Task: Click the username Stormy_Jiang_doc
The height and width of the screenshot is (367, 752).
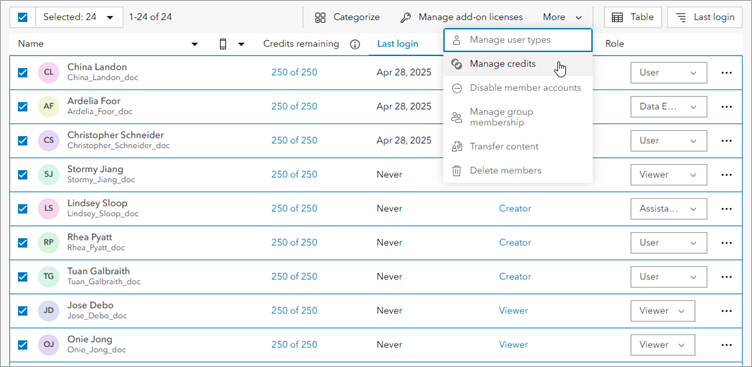Action: (x=101, y=180)
